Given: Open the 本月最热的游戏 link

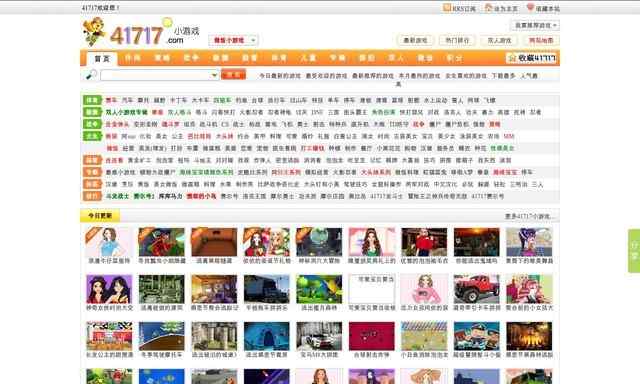Looking at the screenshot, I should coord(420,76).
